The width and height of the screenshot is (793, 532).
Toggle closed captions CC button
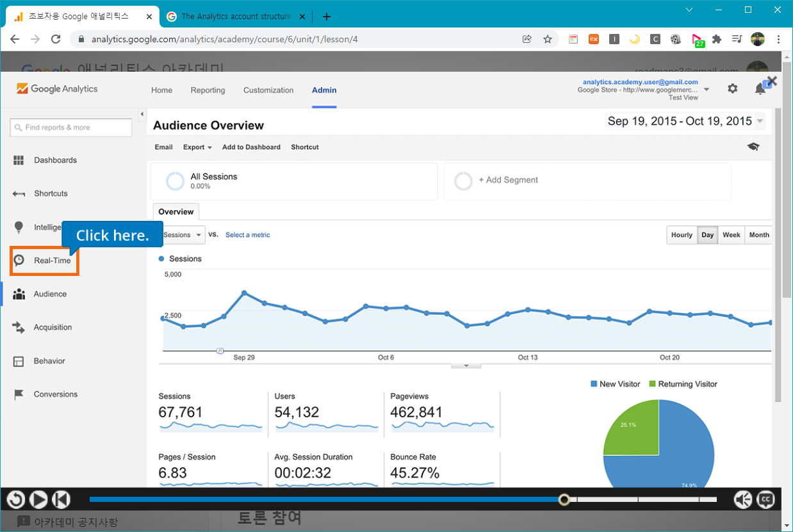(x=766, y=499)
